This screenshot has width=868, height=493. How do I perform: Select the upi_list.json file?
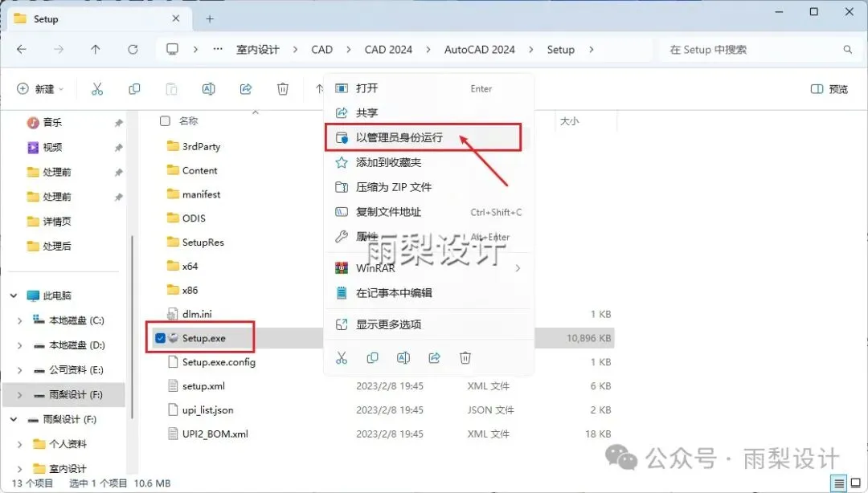pos(200,410)
